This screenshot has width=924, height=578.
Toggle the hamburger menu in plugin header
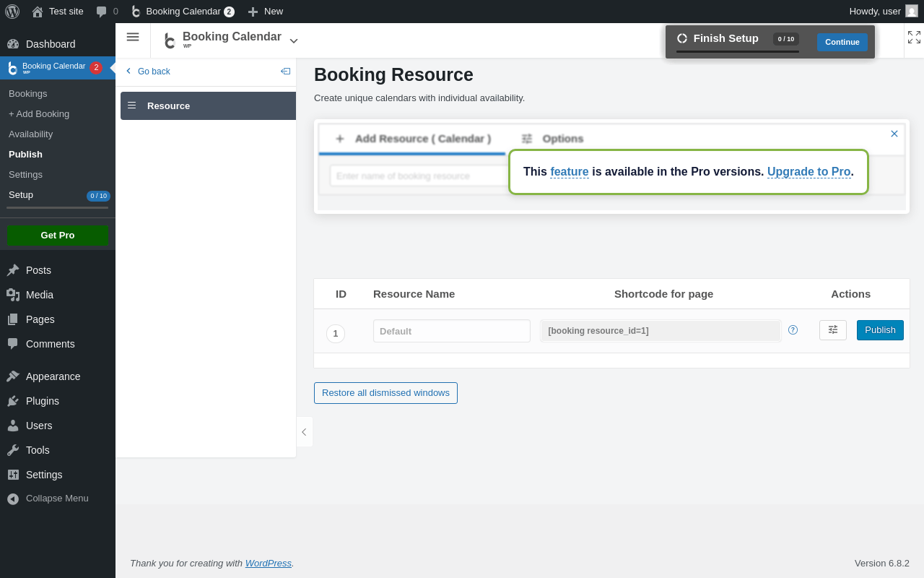(x=133, y=37)
